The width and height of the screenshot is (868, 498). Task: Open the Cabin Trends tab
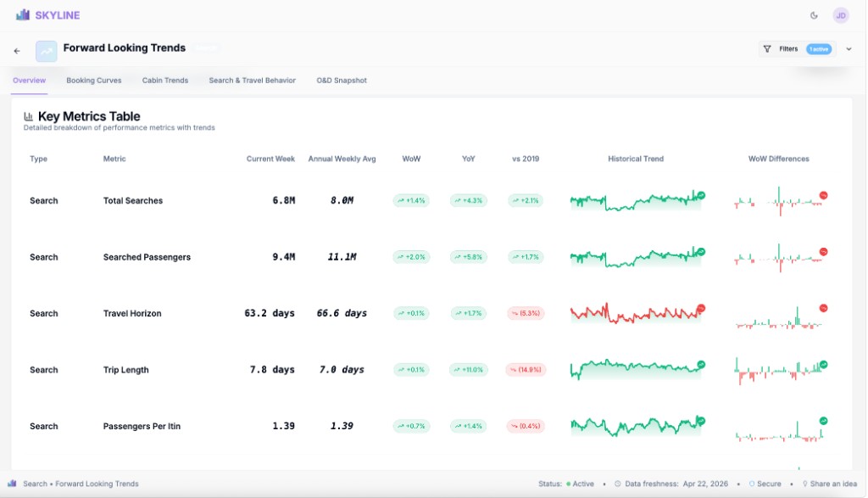[165, 81]
